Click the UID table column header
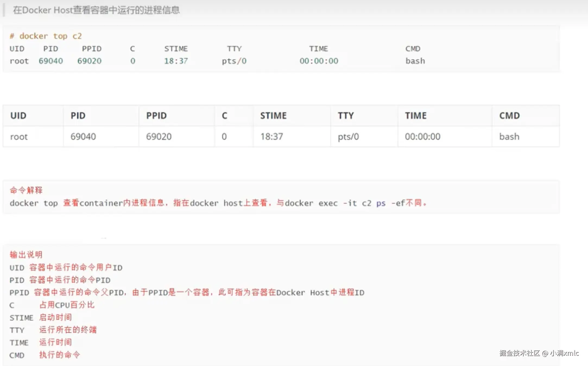The width and height of the screenshot is (588, 366). (18, 116)
